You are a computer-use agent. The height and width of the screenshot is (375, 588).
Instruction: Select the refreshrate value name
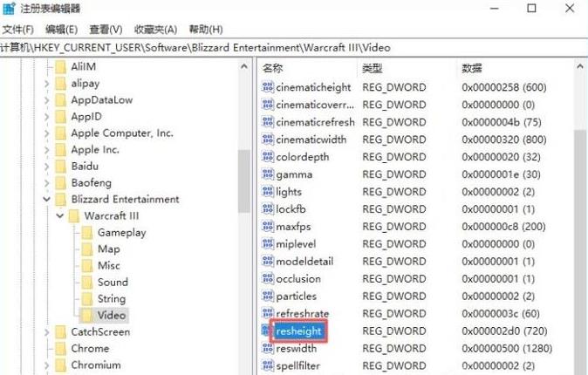click(302, 313)
